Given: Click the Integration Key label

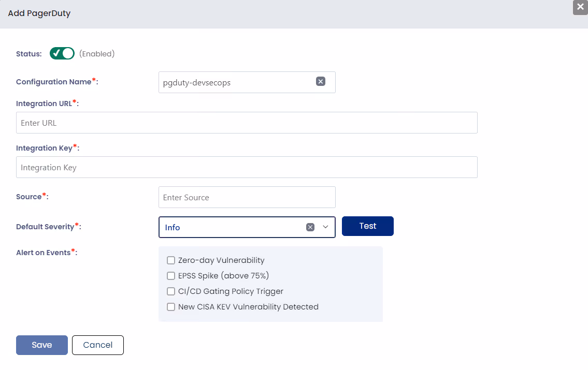Looking at the screenshot, I should [x=48, y=148].
